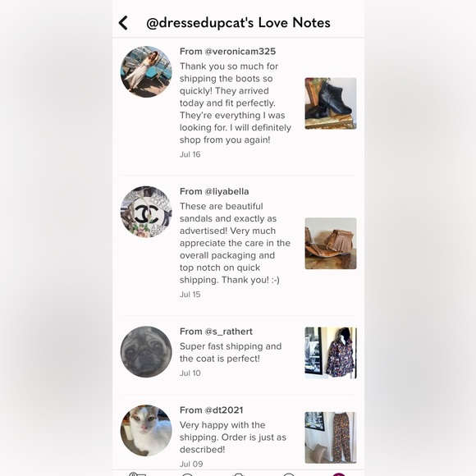This screenshot has height=476, width=476.
Task: Tap the "@dressedupcat's Love Notes" header title
Action: click(x=238, y=23)
